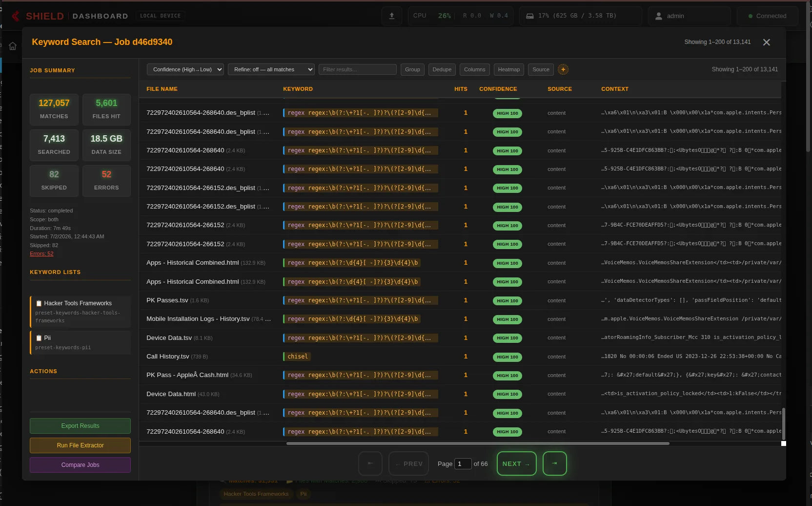Close the Keyword Search dialog
This screenshot has width=812, height=506.
click(x=767, y=42)
